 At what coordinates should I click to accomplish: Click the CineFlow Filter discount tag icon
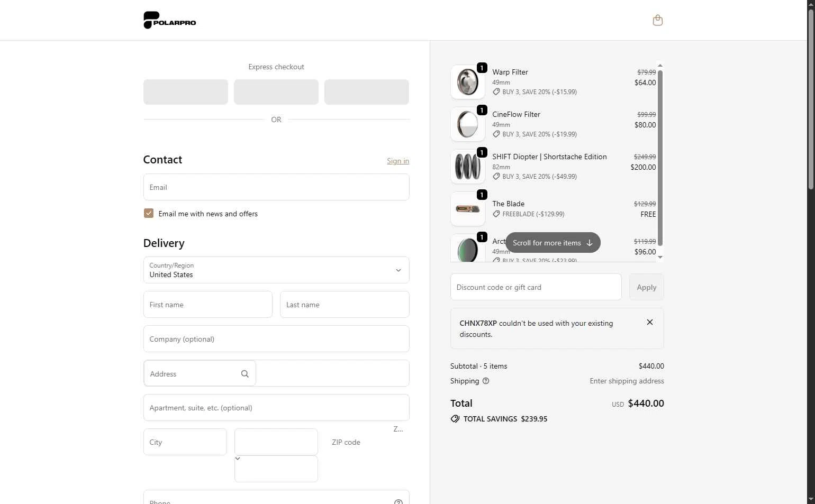(x=496, y=134)
